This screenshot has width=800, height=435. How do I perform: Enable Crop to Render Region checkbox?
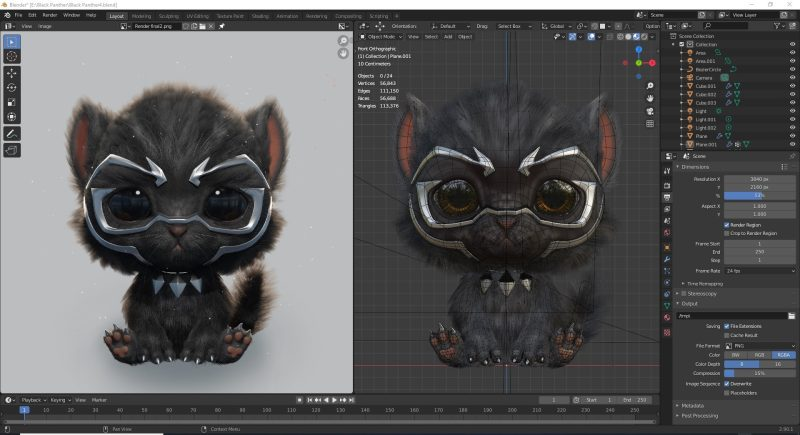click(x=727, y=233)
